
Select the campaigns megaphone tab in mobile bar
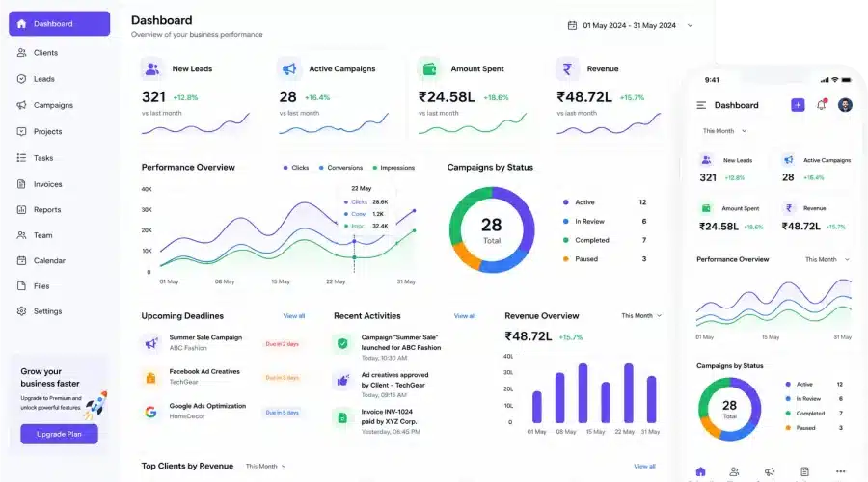(770, 472)
